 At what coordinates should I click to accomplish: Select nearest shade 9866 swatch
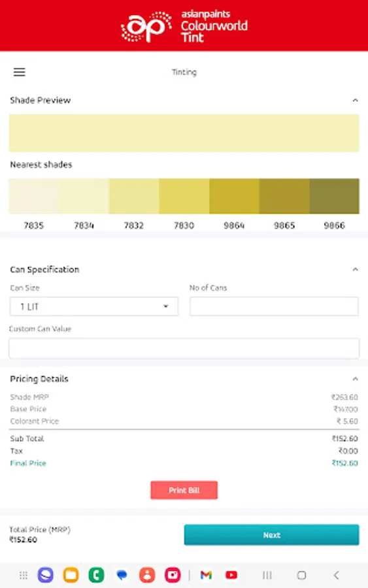[x=334, y=196]
